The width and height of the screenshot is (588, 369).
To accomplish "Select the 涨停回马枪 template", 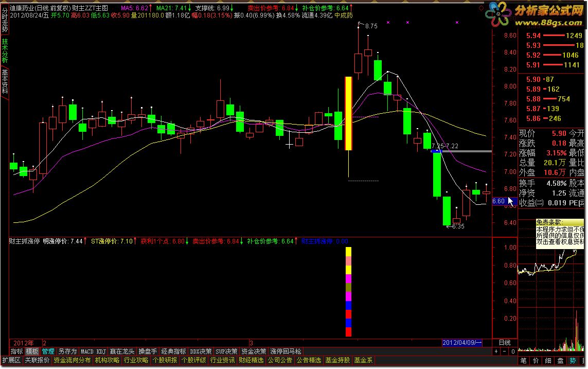I will 286,352.
